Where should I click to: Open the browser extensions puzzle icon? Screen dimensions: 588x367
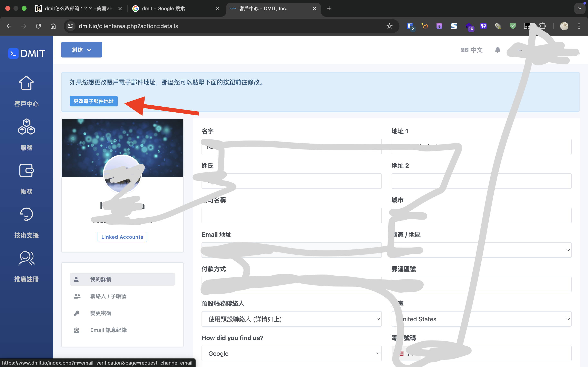[542, 26]
